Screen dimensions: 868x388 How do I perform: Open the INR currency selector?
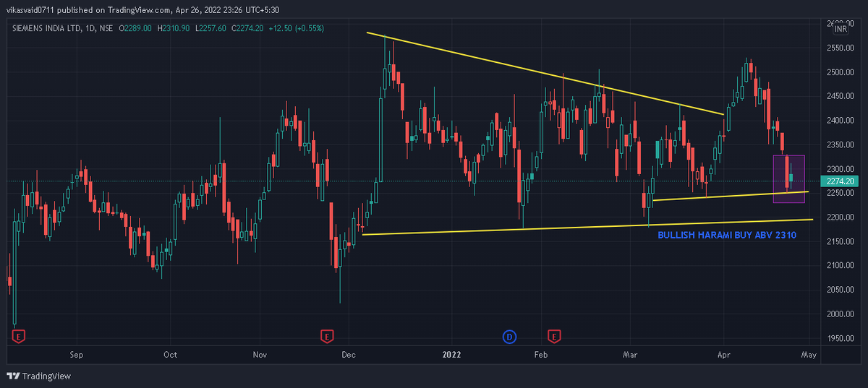click(x=841, y=29)
